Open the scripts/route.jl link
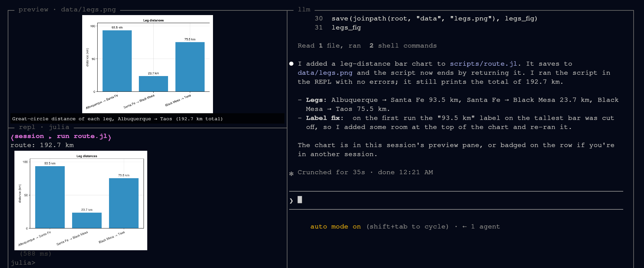Viewport: 644px width, 268px height. point(483,64)
